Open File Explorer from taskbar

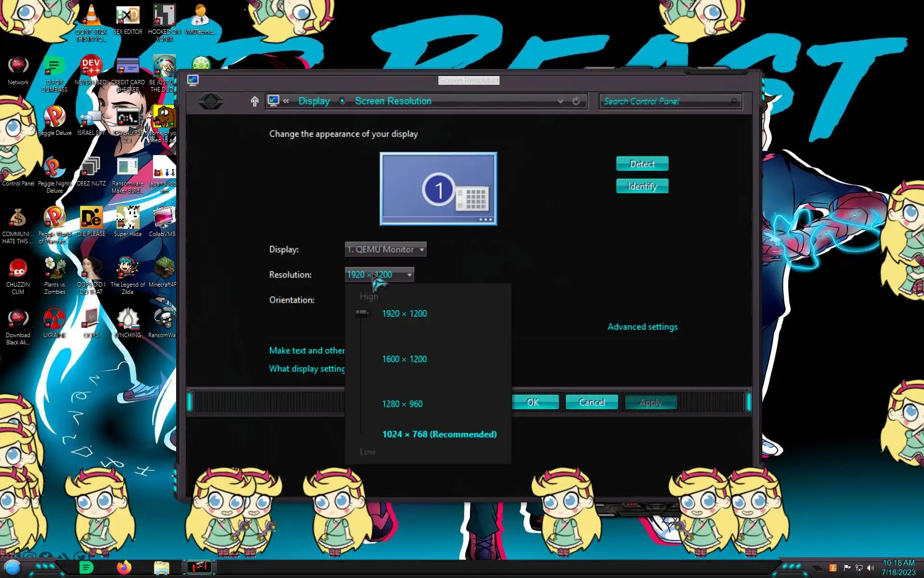coord(161,568)
